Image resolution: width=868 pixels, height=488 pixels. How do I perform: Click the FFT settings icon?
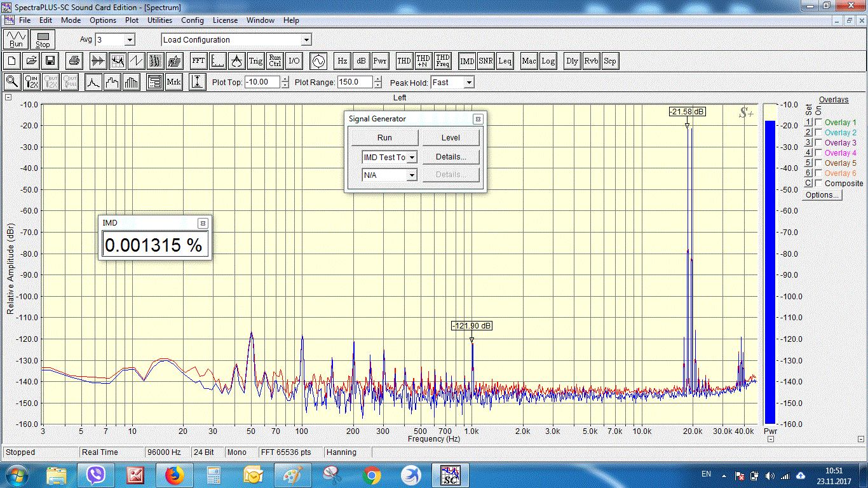coord(198,61)
